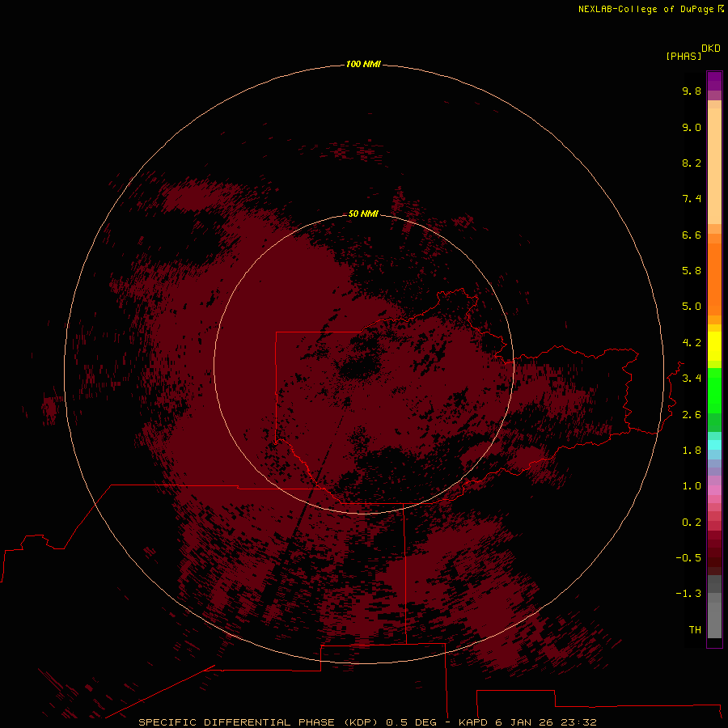Image resolution: width=728 pixels, height=728 pixels.
Task: Click the pink band of the color bar
Action: coord(714,490)
